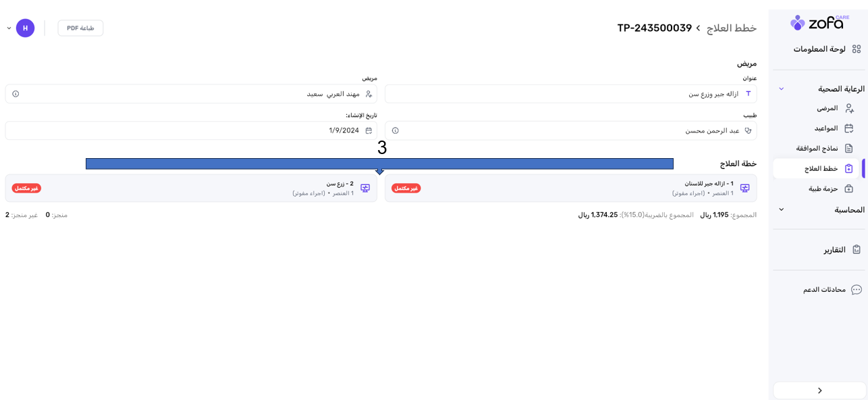868x400 pixels.
Task: Open the user account dropdown arrow
Action: tap(9, 28)
